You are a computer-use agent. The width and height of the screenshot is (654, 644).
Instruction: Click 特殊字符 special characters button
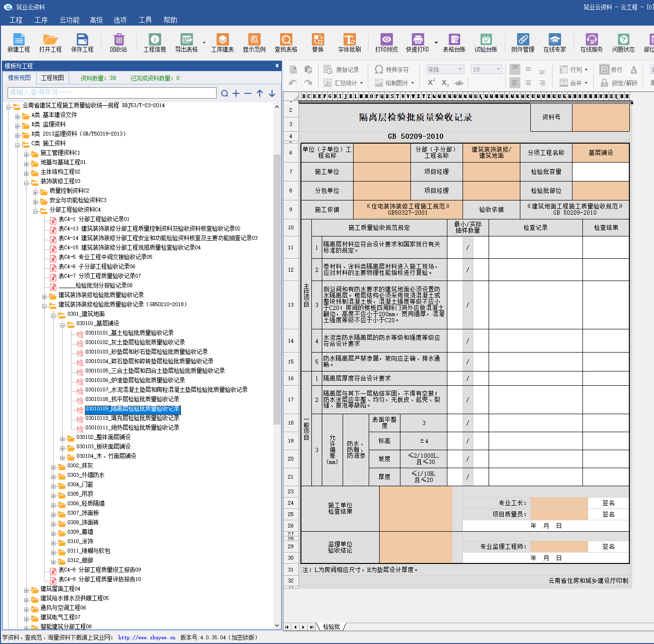[x=391, y=70]
